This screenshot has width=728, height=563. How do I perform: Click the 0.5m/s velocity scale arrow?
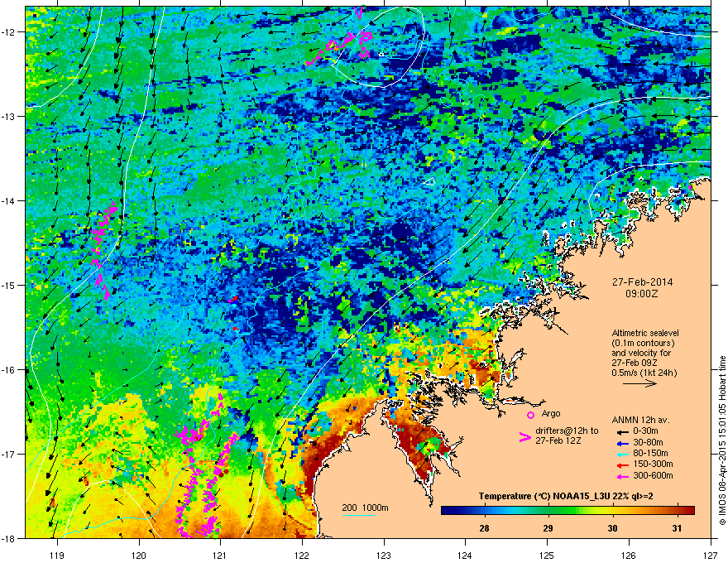[639, 383]
